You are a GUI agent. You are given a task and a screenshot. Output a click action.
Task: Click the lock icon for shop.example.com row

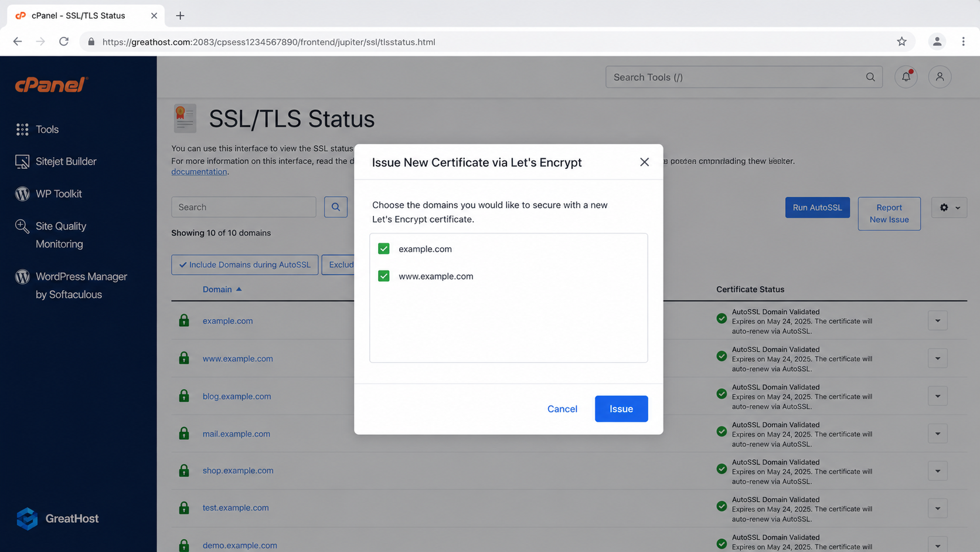click(x=184, y=470)
